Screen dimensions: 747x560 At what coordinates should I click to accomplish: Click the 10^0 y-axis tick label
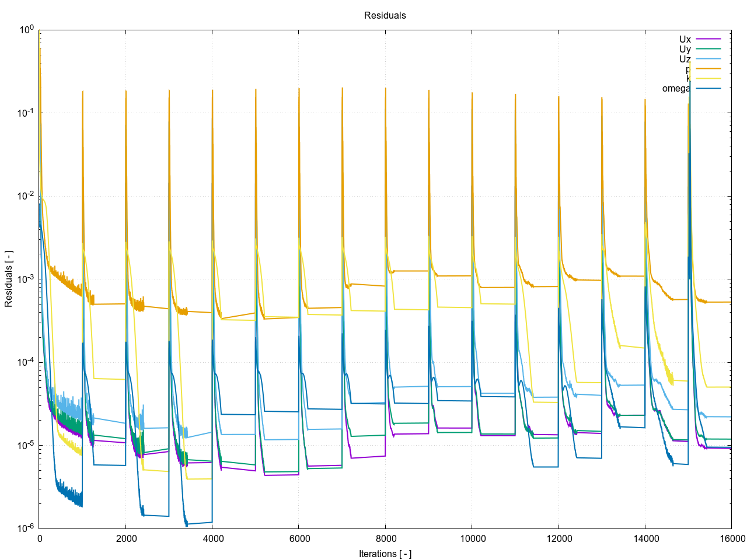[26, 30]
